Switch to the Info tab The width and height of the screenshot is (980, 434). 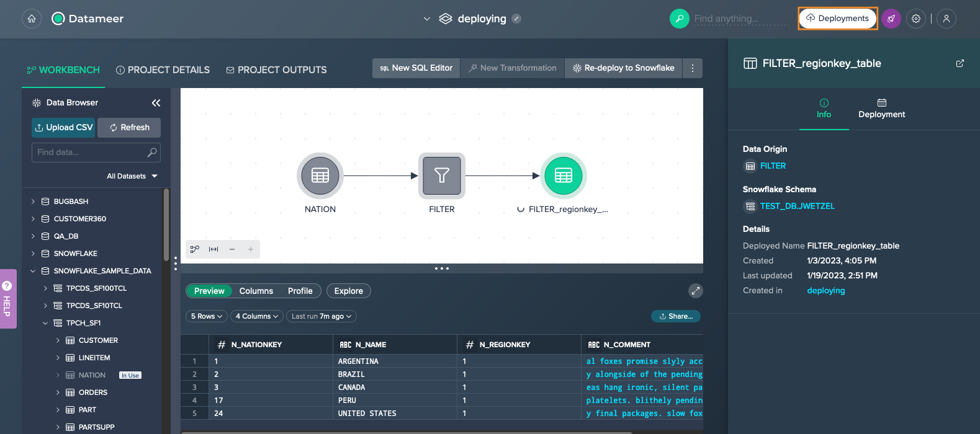pos(824,108)
